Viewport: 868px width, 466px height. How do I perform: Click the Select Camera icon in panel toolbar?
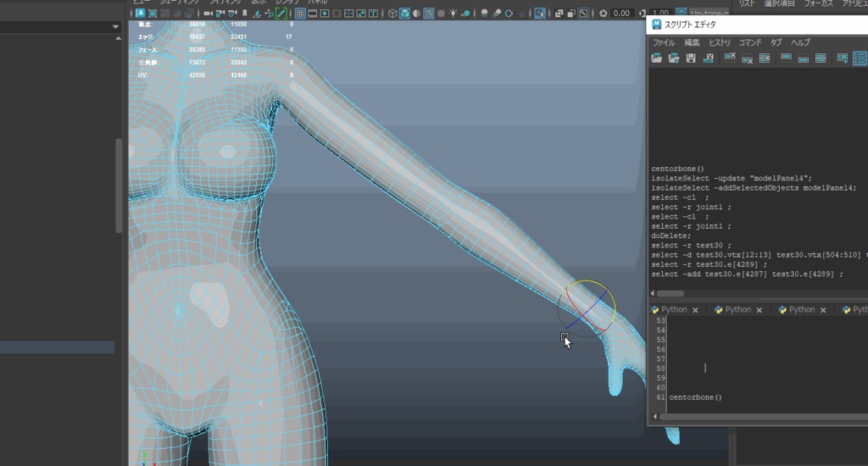pyautogui.click(x=209, y=14)
